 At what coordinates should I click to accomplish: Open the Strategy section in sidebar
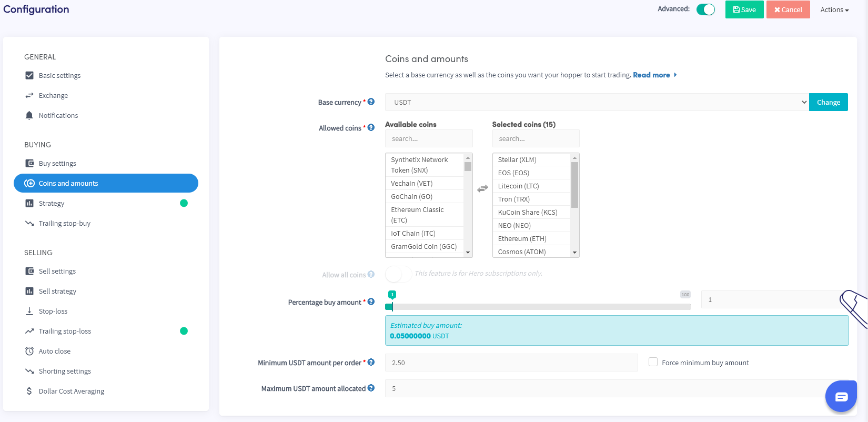(52, 204)
